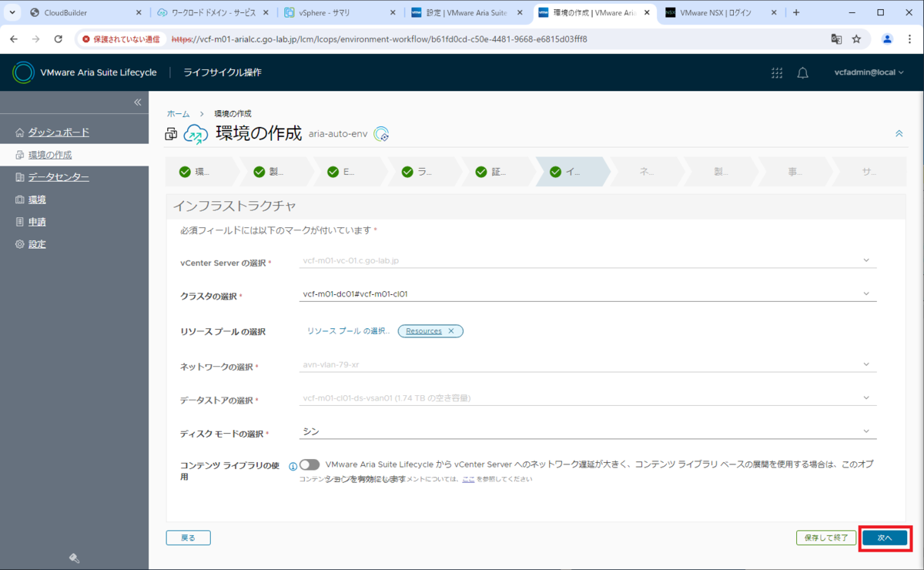Open the vCenter Server の選択 dropdown
The width and height of the screenshot is (924, 570).
(x=588, y=260)
